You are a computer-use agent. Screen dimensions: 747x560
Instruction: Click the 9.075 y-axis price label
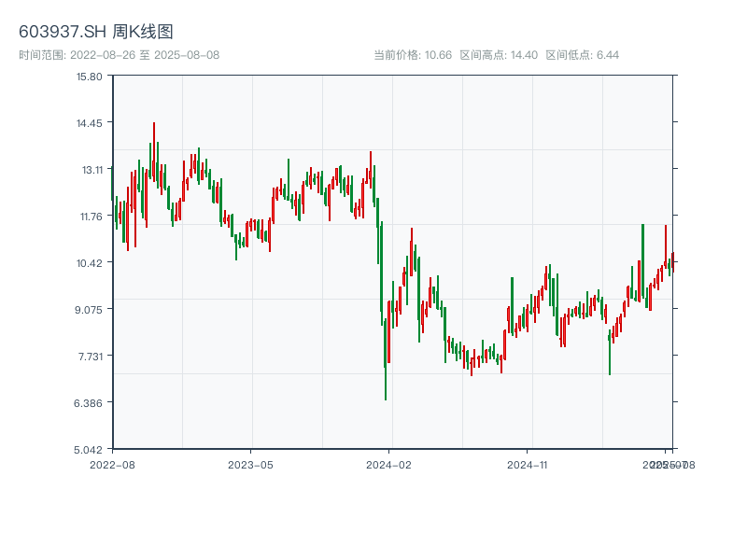tap(89, 309)
